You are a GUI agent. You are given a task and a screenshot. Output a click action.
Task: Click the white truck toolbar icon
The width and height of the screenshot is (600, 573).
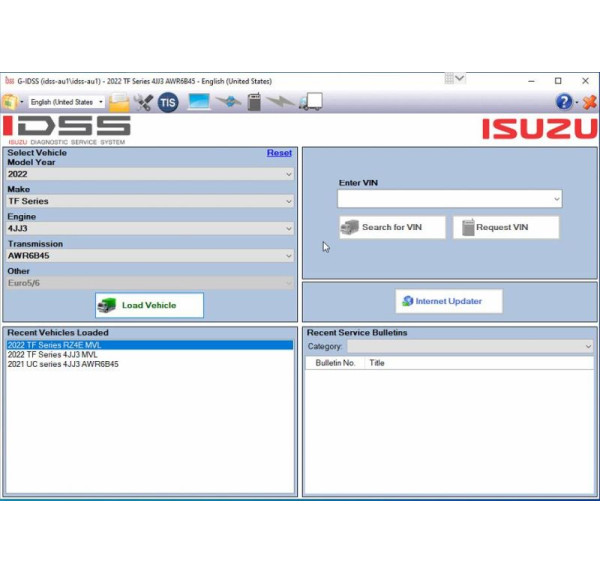tap(311, 102)
